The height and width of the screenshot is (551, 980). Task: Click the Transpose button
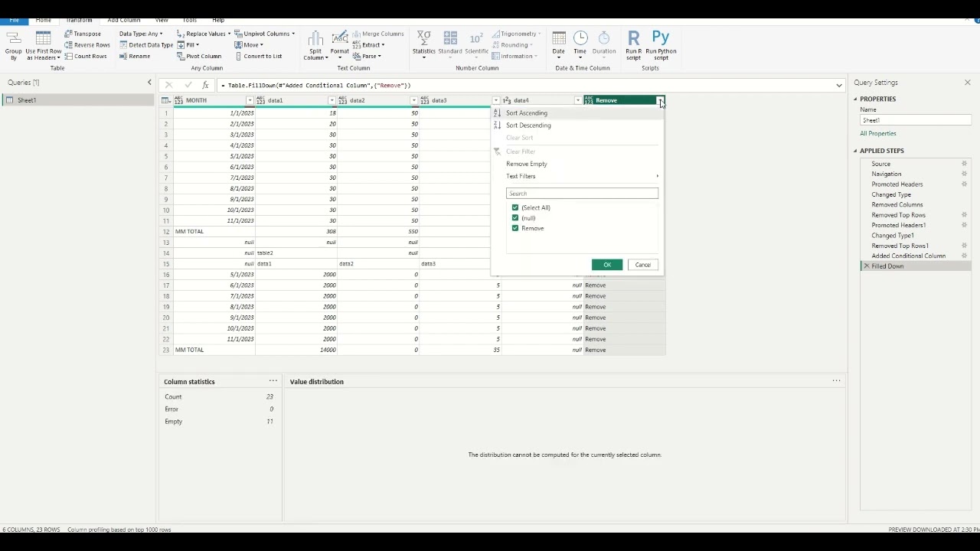click(83, 34)
